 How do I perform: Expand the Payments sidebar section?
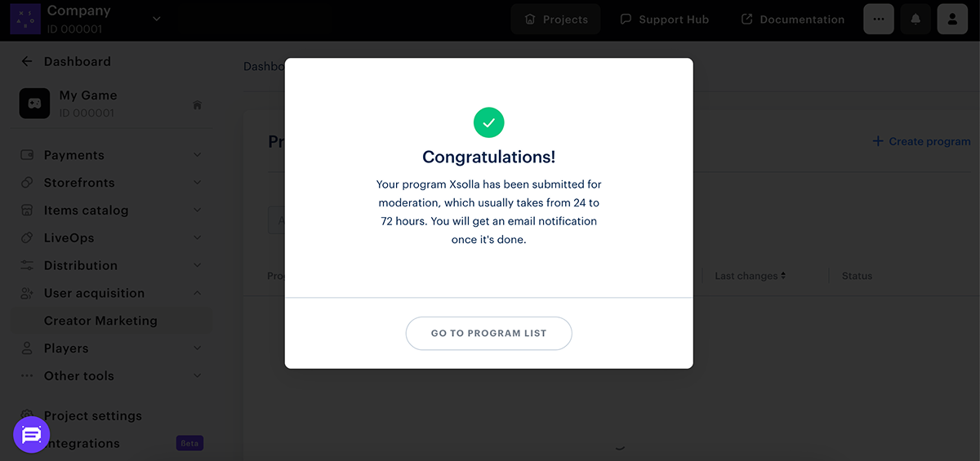click(197, 155)
